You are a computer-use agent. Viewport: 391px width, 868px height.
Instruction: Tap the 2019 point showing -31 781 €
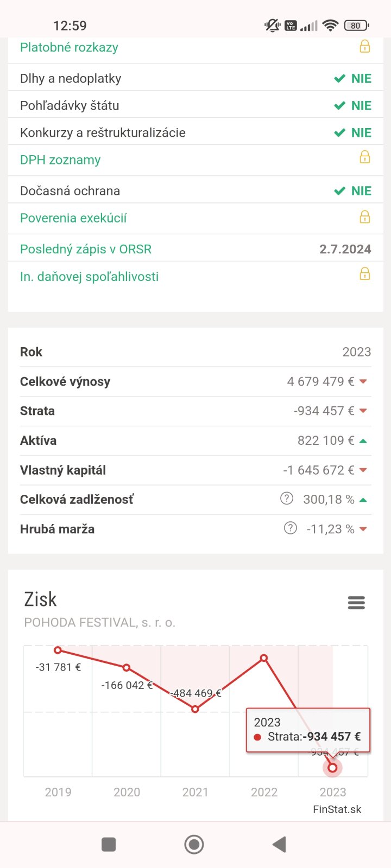(x=58, y=650)
